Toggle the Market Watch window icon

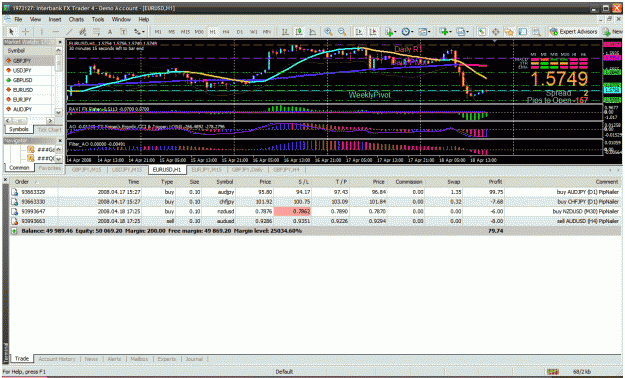pos(482,32)
